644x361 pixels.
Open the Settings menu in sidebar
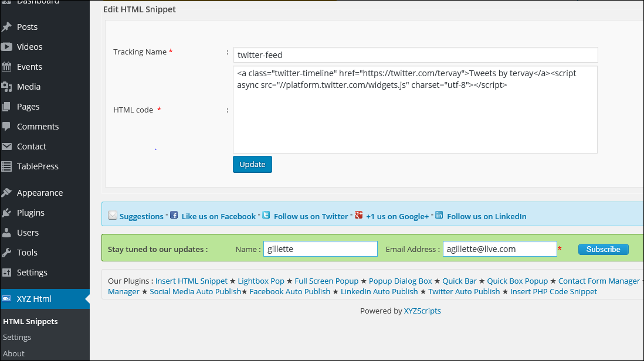point(32,273)
